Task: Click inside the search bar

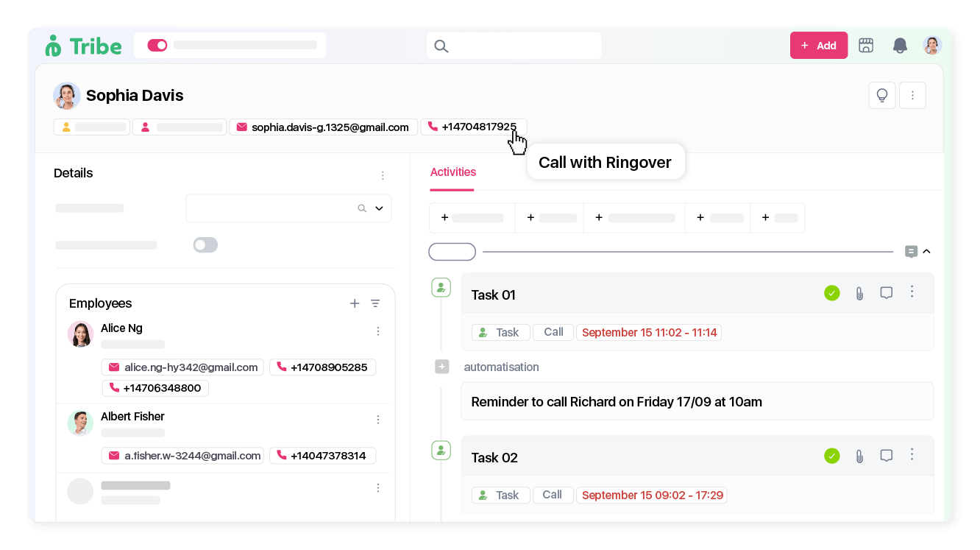Action: pyautogui.click(x=514, y=45)
